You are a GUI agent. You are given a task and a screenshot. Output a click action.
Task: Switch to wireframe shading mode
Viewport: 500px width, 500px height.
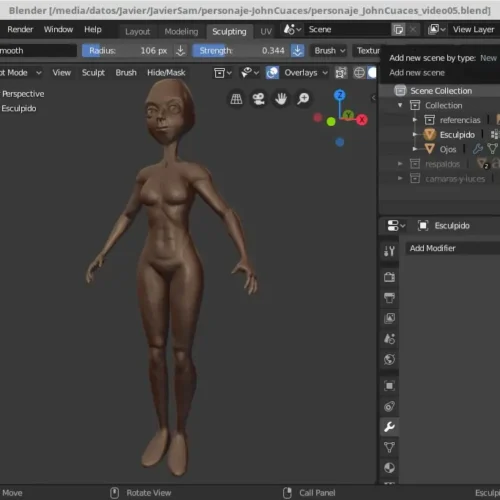[359, 73]
